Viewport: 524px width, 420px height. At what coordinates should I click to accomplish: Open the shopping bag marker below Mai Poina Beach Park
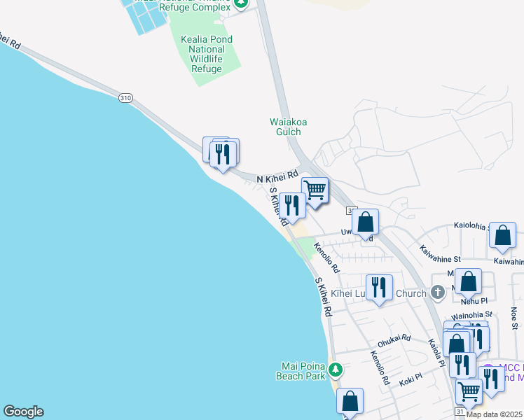(x=350, y=402)
